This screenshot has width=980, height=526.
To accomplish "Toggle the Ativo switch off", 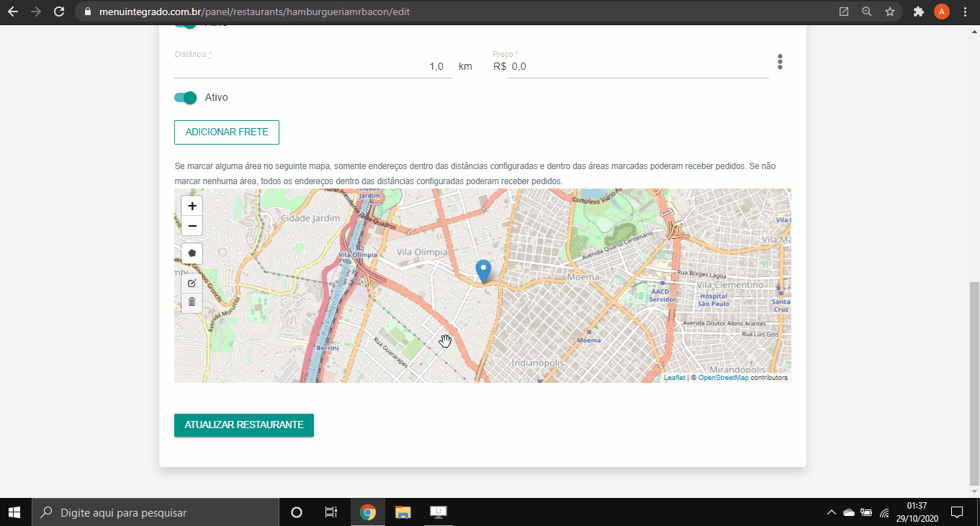I will pos(186,97).
